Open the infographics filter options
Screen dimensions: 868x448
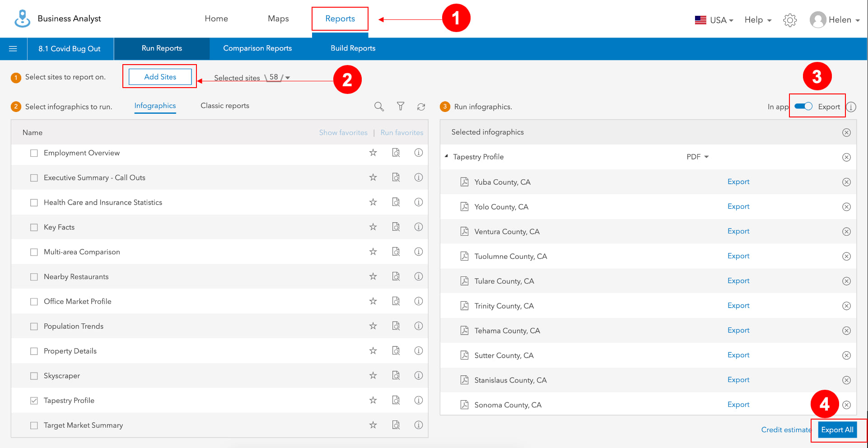click(x=400, y=106)
